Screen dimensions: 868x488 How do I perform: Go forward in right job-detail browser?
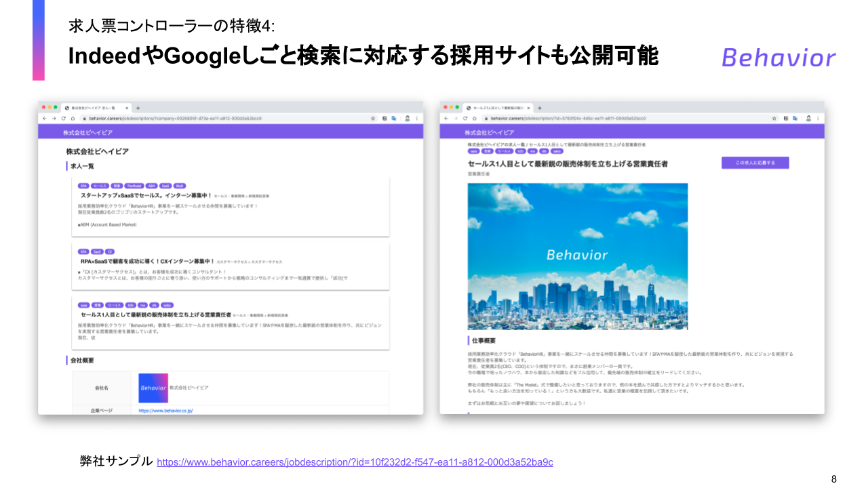tap(456, 118)
